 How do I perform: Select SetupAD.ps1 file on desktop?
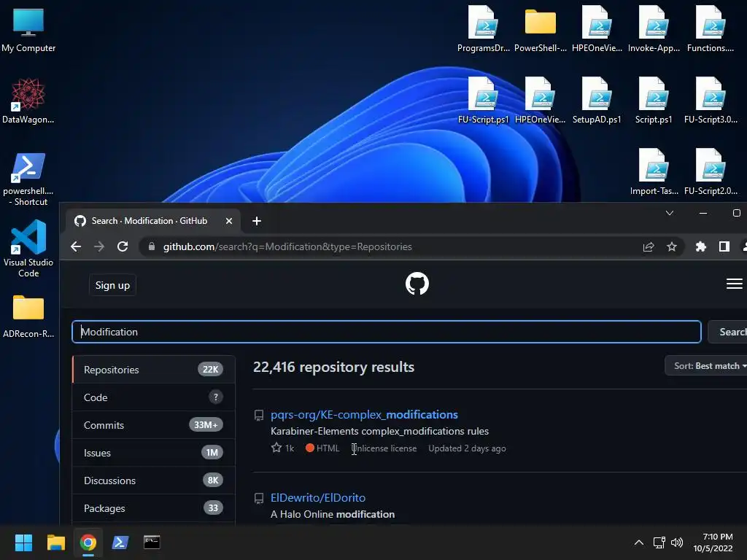click(597, 101)
